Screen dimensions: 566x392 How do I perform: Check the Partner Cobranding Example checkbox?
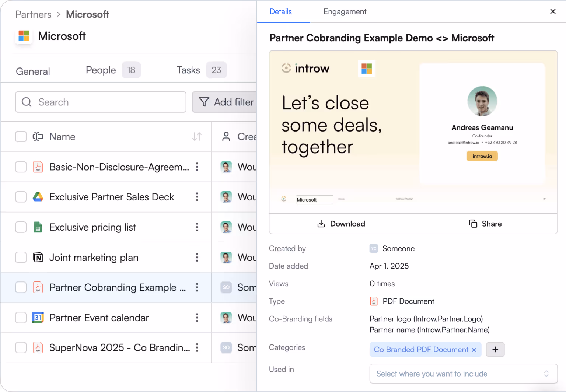21,287
